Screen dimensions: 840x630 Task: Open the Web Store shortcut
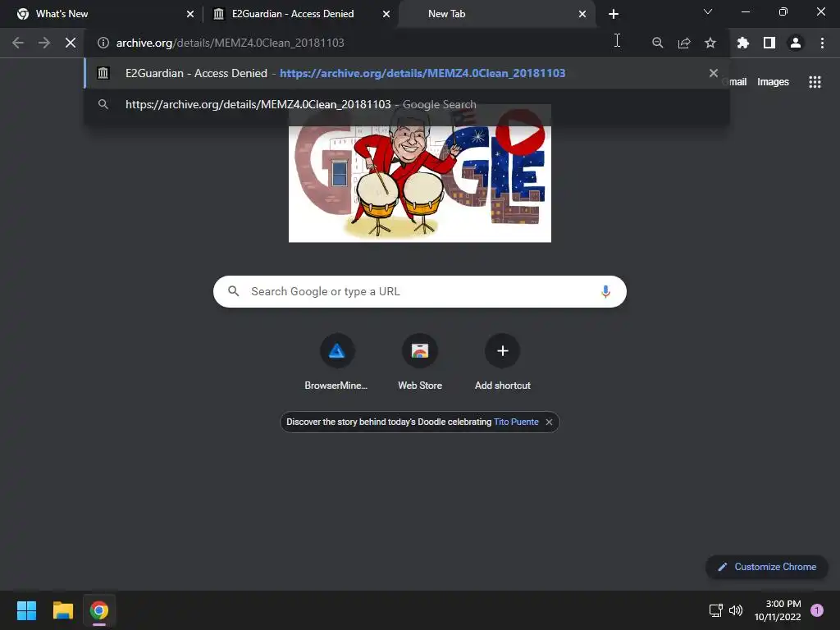pos(420,362)
